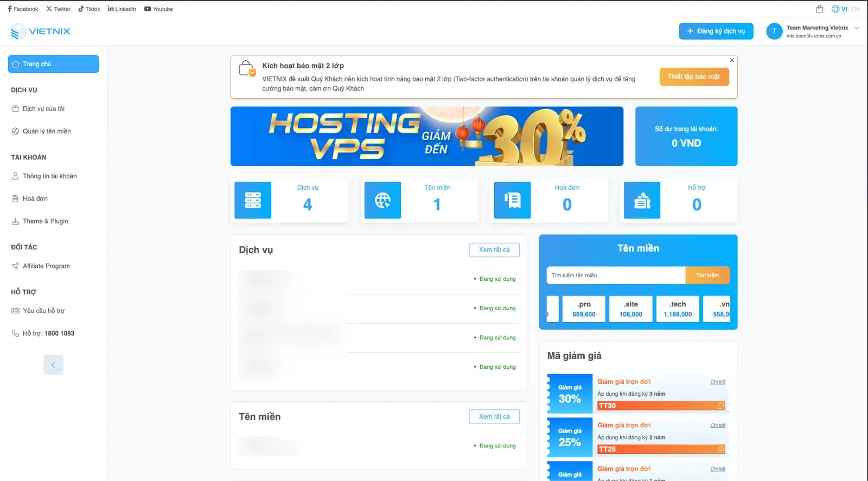This screenshot has width=868, height=481.
Task: Open the Facebook social link
Action: [x=23, y=9]
